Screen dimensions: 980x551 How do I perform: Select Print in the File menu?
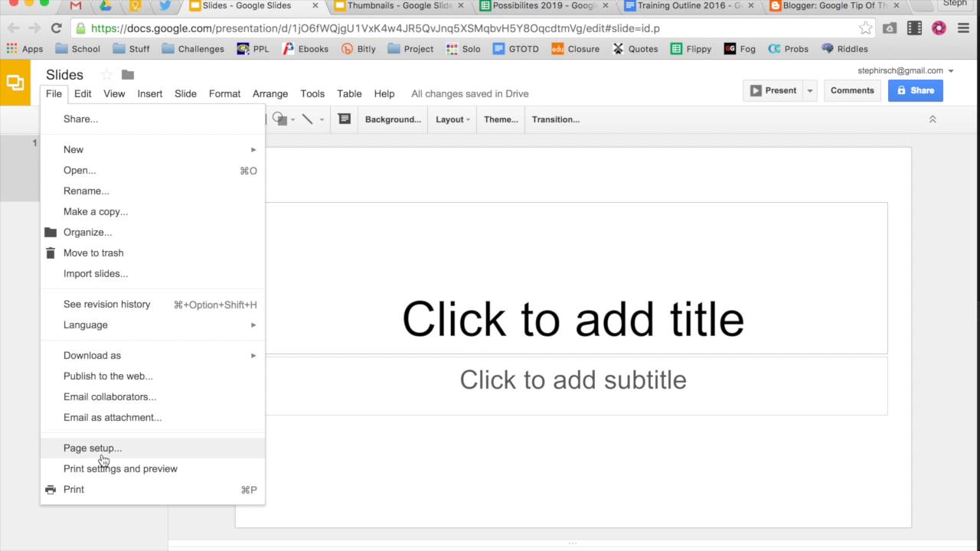(x=152, y=490)
